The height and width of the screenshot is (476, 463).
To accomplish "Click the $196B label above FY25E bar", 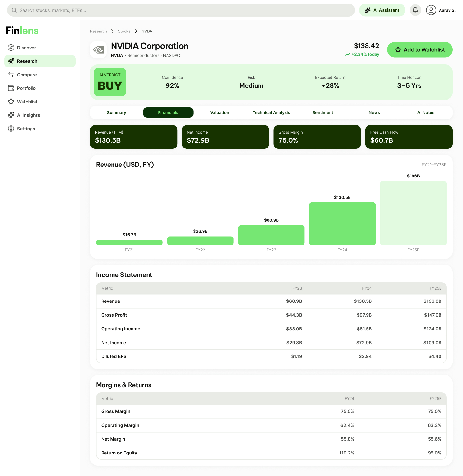I will [413, 176].
